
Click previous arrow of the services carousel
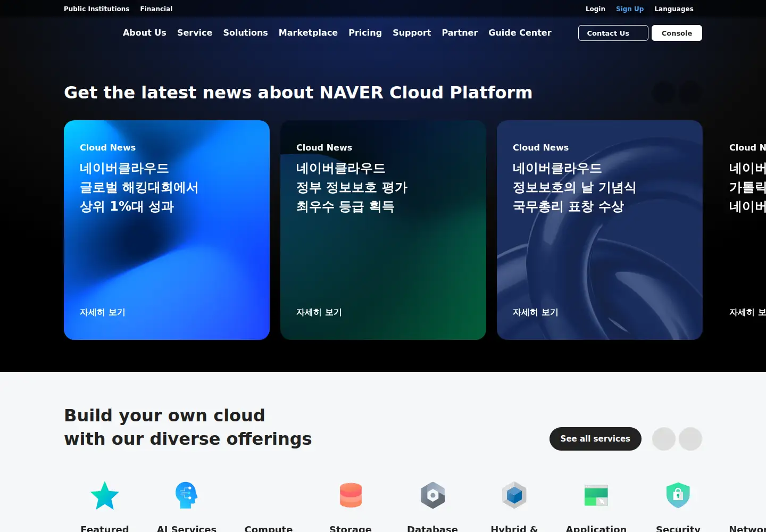click(664, 439)
